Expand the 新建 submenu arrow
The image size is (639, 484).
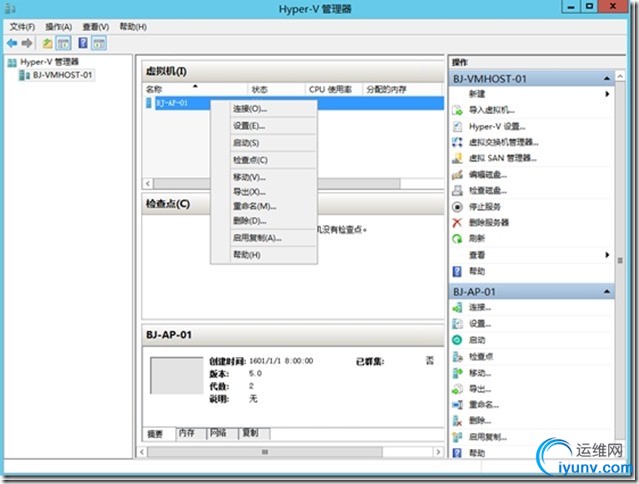point(607,94)
